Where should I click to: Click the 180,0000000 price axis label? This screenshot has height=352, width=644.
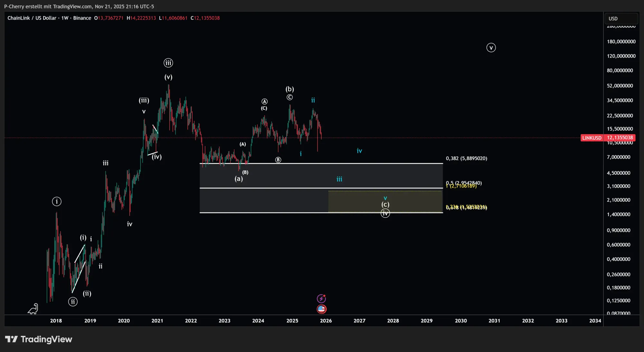pos(621,42)
